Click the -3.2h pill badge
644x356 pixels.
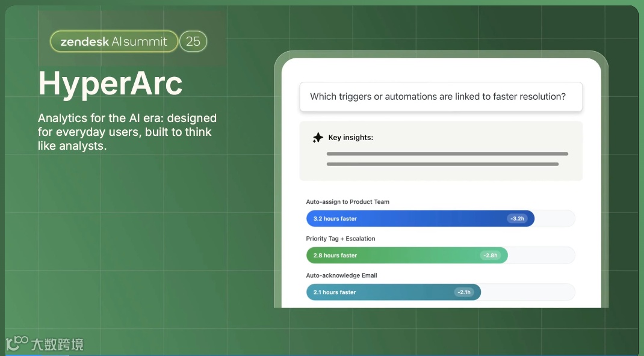coord(517,219)
